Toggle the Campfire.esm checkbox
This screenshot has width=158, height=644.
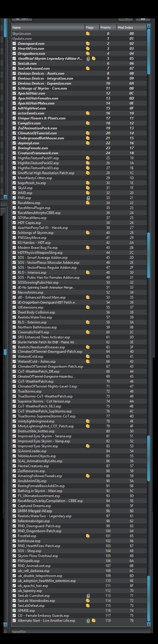(x=14, y=123)
